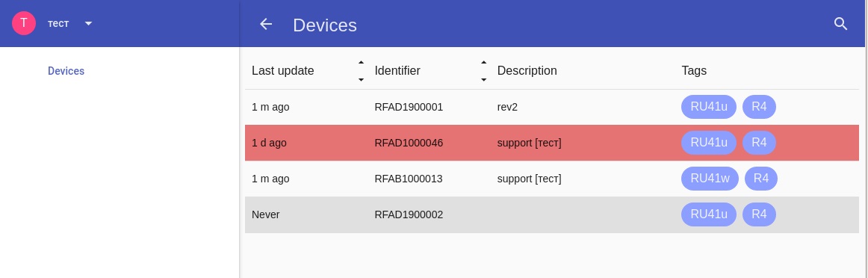Click RU41u tag on rev2 row

tap(709, 107)
